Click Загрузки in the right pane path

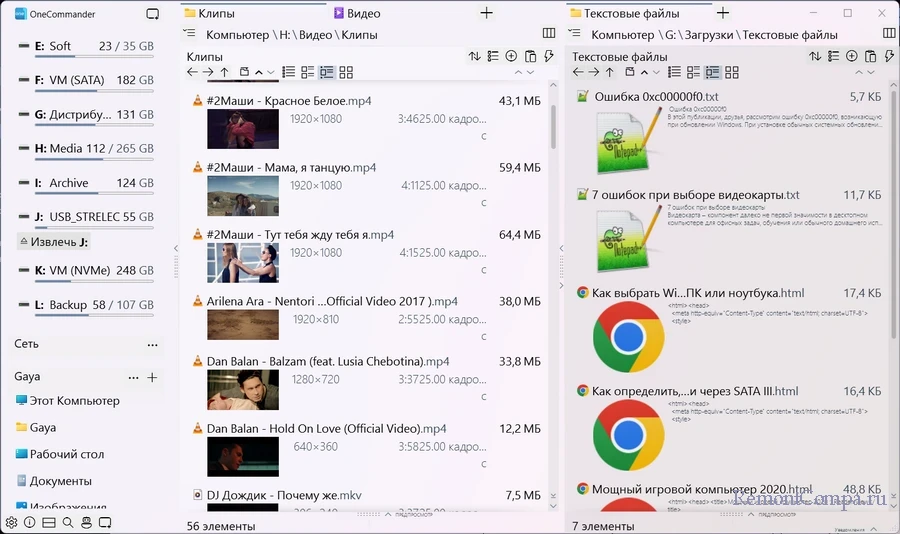(x=709, y=34)
